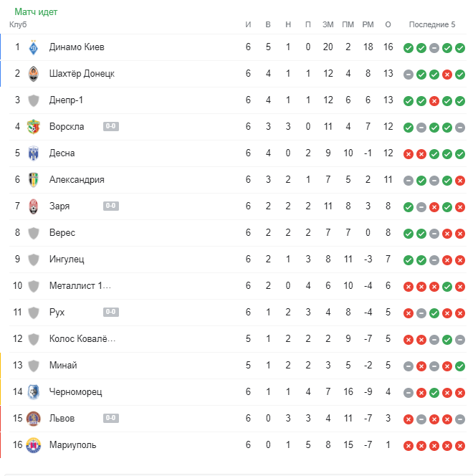Click the red loss icon in Шахтёр Донецк row
Screen dimensions: 473x476
coord(447,75)
